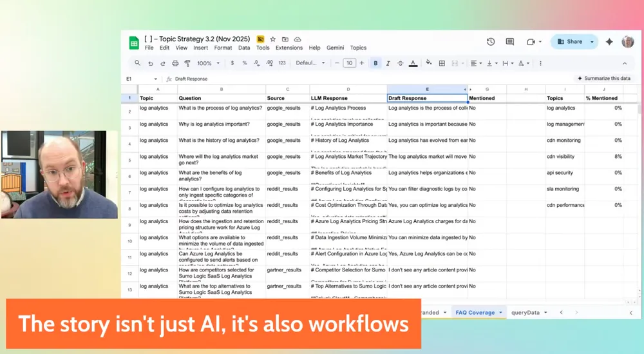Open the zoom 100% dropdown
The height and width of the screenshot is (354, 644).
pos(207,63)
